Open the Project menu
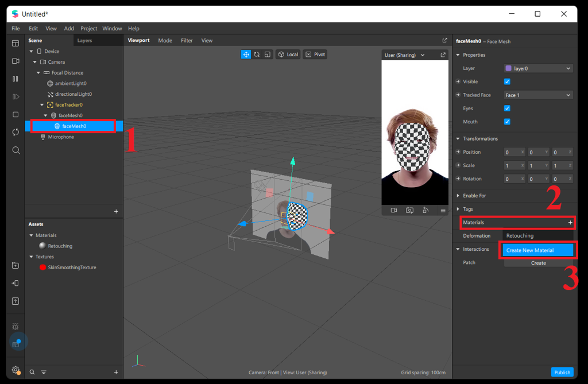The image size is (588, 384). 89,29
